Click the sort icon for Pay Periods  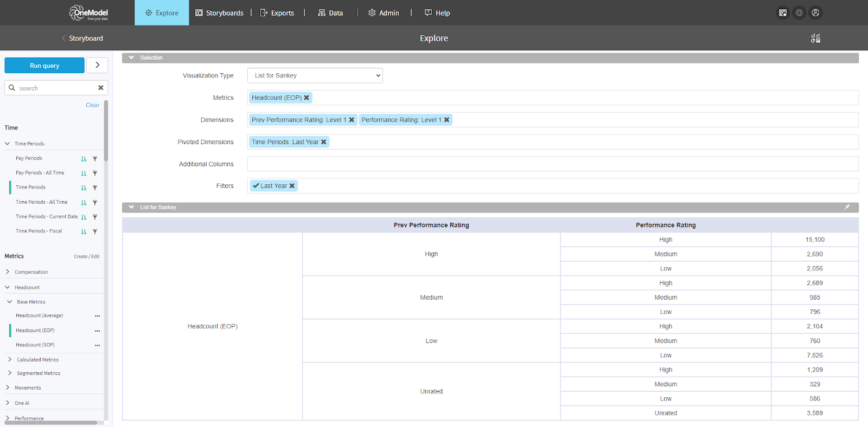tap(84, 159)
